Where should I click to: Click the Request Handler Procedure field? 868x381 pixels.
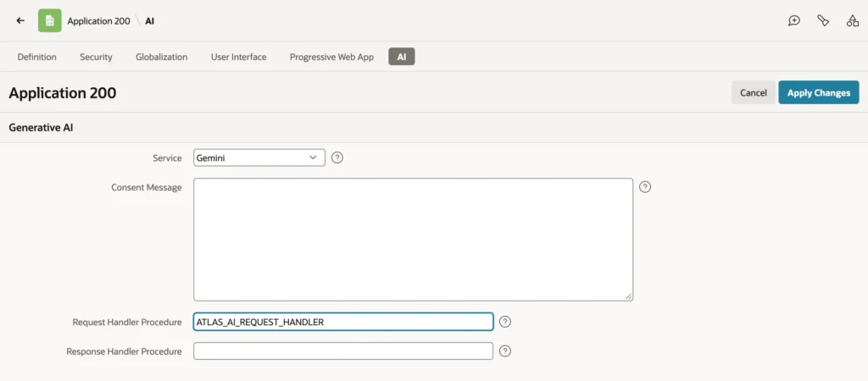[343, 322]
